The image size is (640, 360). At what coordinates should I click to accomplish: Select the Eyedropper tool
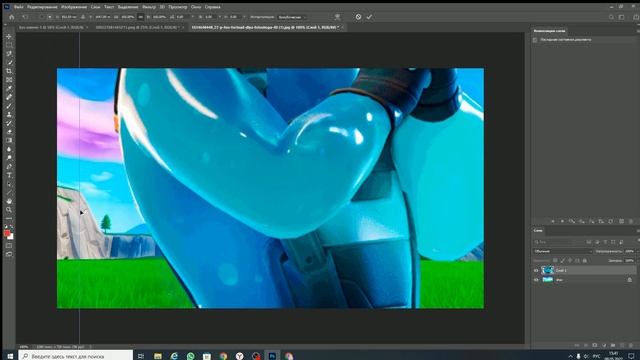pyautogui.click(x=9, y=89)
